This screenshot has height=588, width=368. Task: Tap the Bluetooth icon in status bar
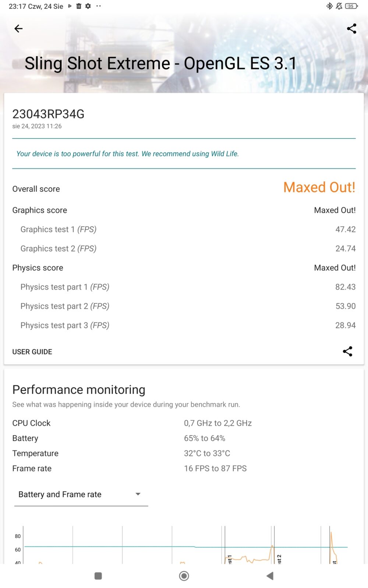tap(329, 6)
